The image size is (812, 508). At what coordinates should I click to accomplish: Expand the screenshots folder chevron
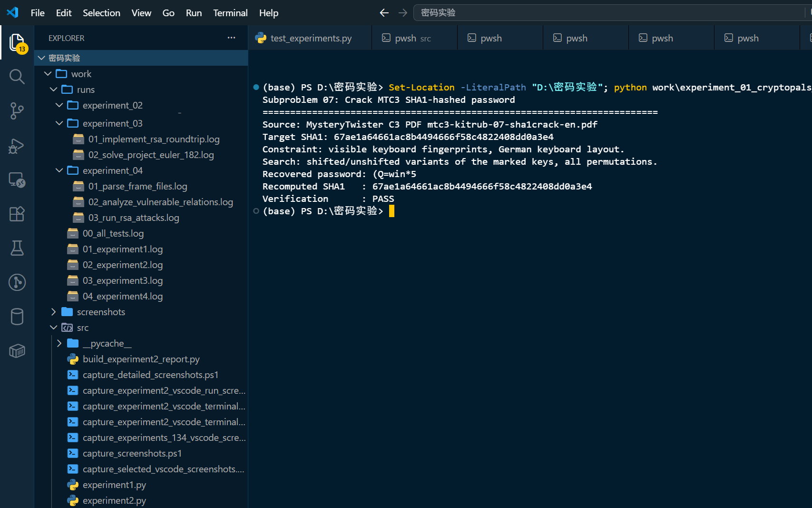[53, 312]
